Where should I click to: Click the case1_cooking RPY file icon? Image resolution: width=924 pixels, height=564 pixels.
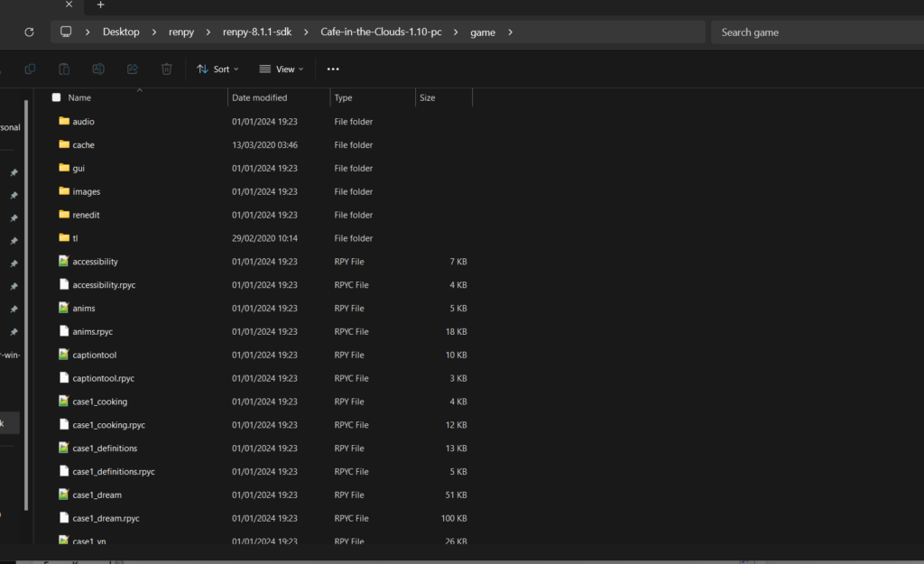point(64,401)
